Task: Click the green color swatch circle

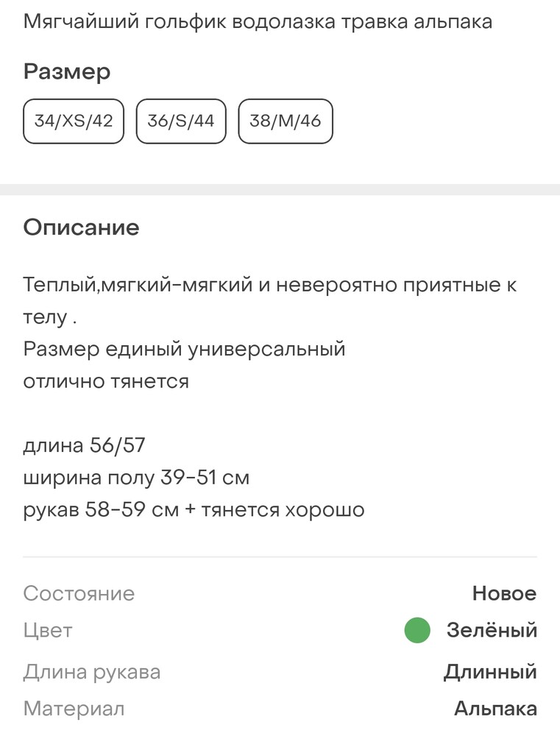Action: pos(417,631)
